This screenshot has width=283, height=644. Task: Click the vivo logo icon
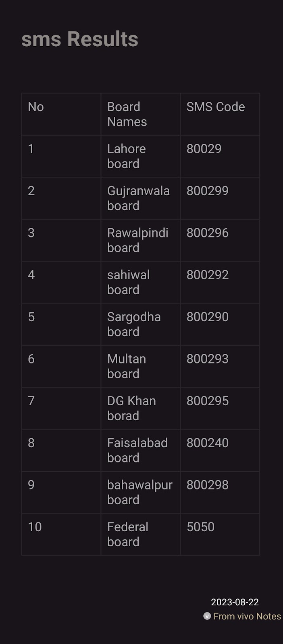tap(207, 616)
